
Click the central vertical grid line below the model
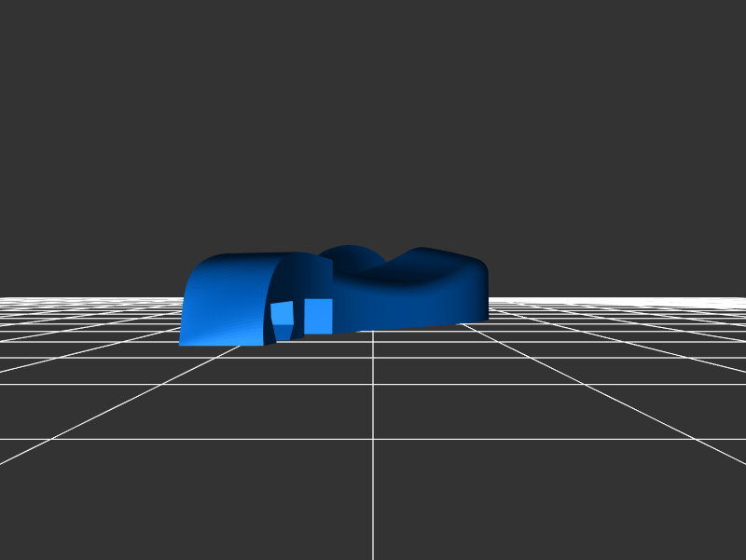click(373, 485)
